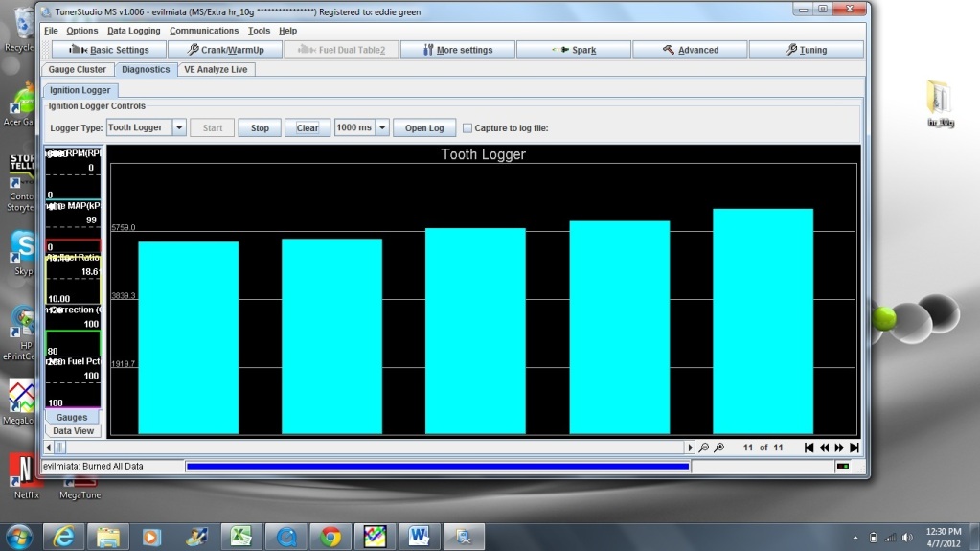The width and height of the screenshot is (980, 551).
Task: Open the 1000 ms interval dropdown
Action: 381,128
